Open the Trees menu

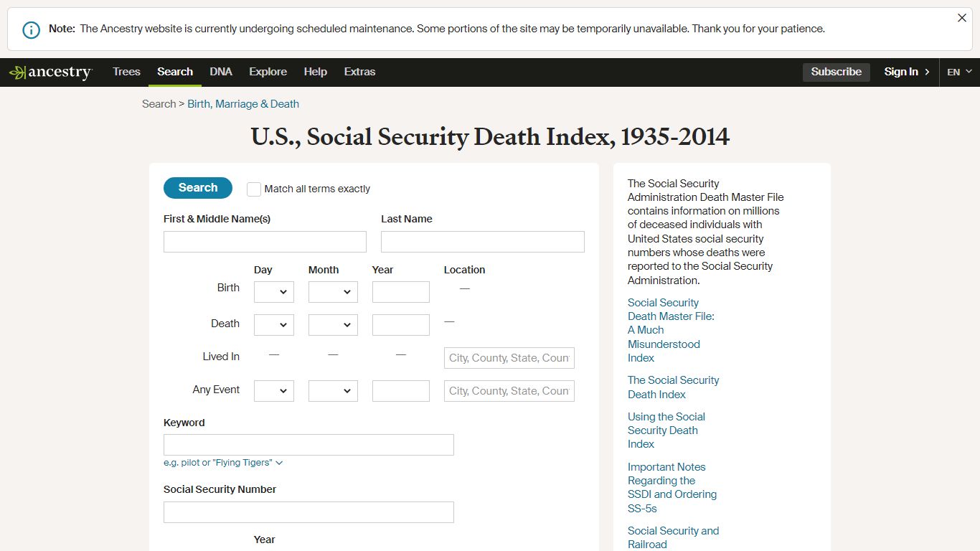coord(126,72)
